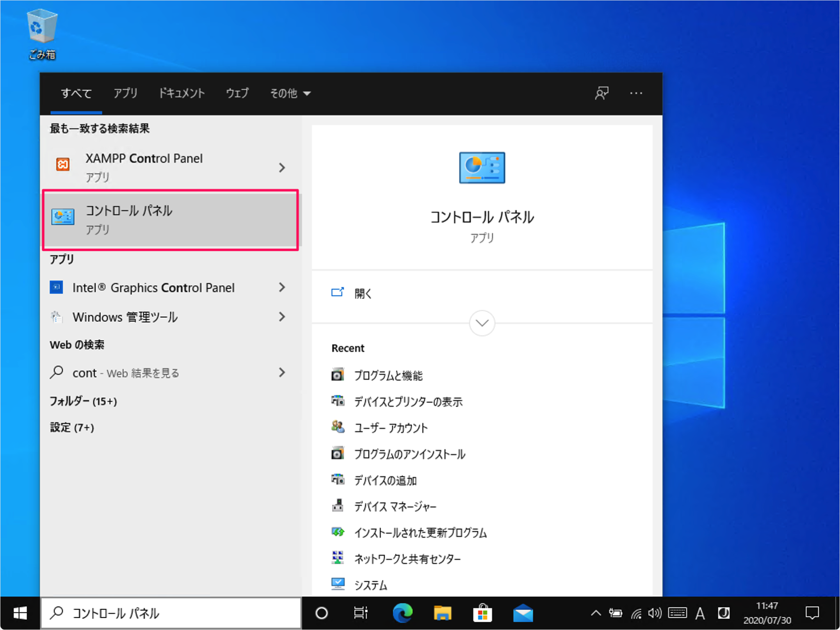Open XAMPP Control Panel app
Viewport: 840px width, 630px height.
coord(144,166)
